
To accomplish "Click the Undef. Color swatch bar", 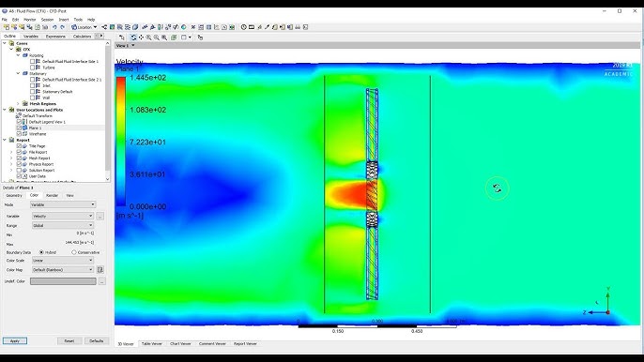I will (63, 281).
